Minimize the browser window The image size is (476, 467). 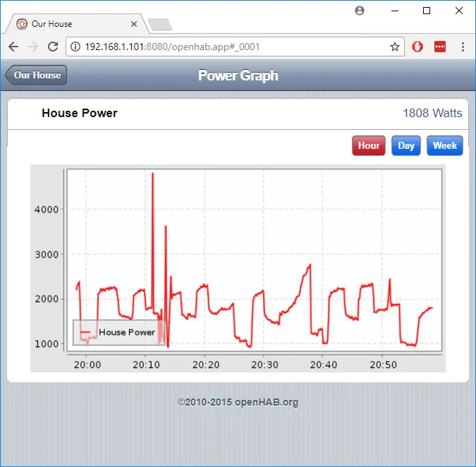click(395, 11)
